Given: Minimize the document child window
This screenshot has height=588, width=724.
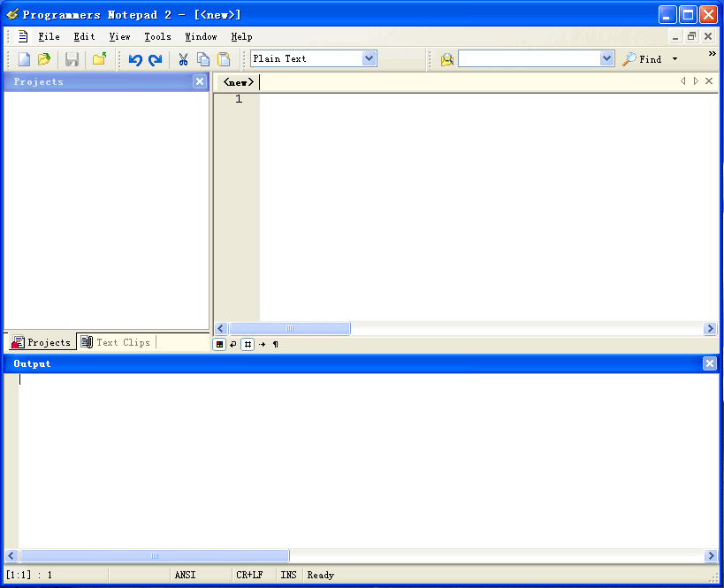Looking at the screenshot, I should coord(675,36).
